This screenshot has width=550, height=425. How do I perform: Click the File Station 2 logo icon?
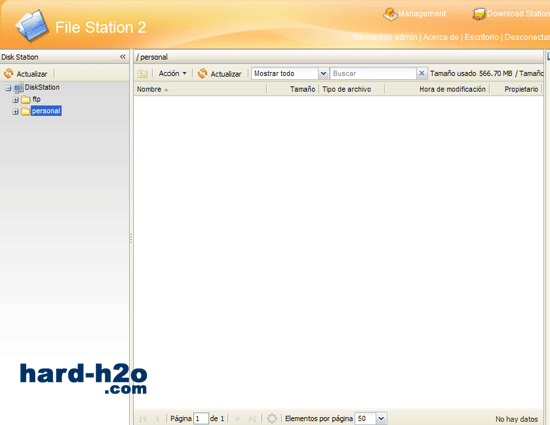coord(32,25)
